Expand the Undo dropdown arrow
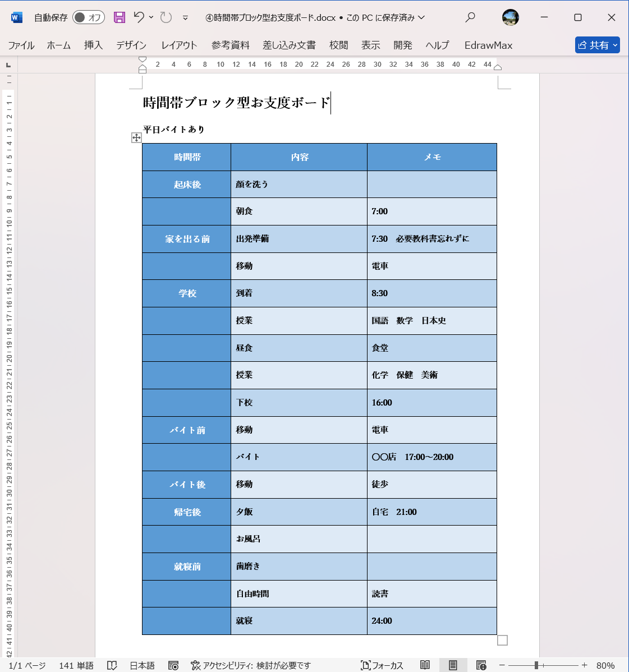 coord(150,17)
